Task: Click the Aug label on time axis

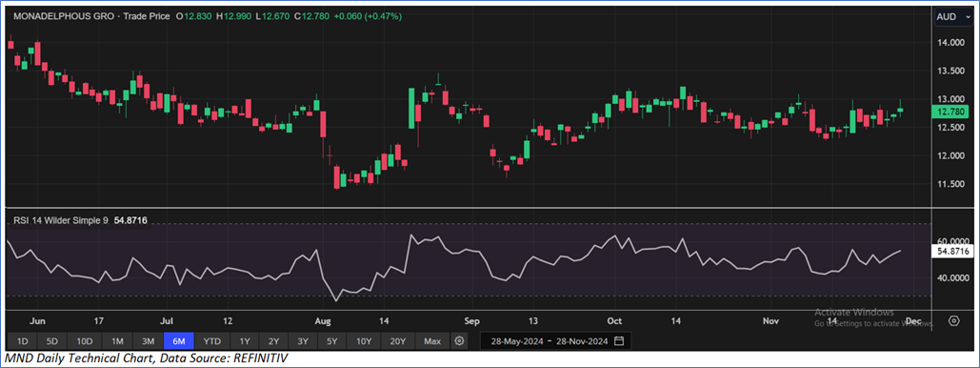Action: point(323,321)
